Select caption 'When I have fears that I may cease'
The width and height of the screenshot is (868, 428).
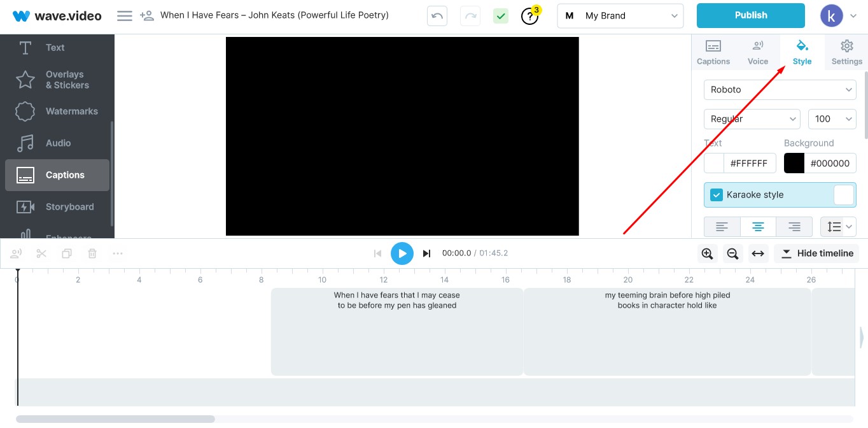397,331
